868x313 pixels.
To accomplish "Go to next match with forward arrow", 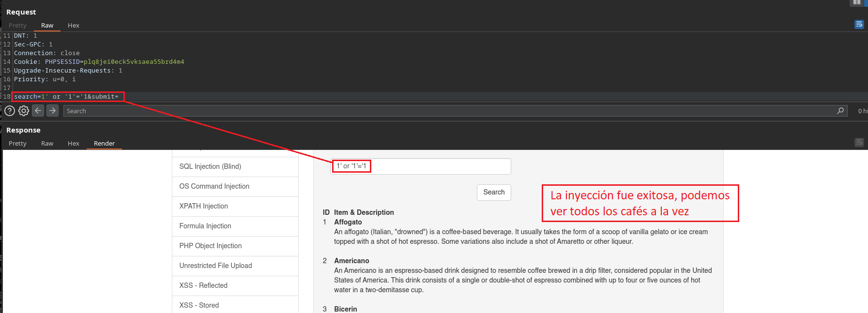I will point(53,111).
